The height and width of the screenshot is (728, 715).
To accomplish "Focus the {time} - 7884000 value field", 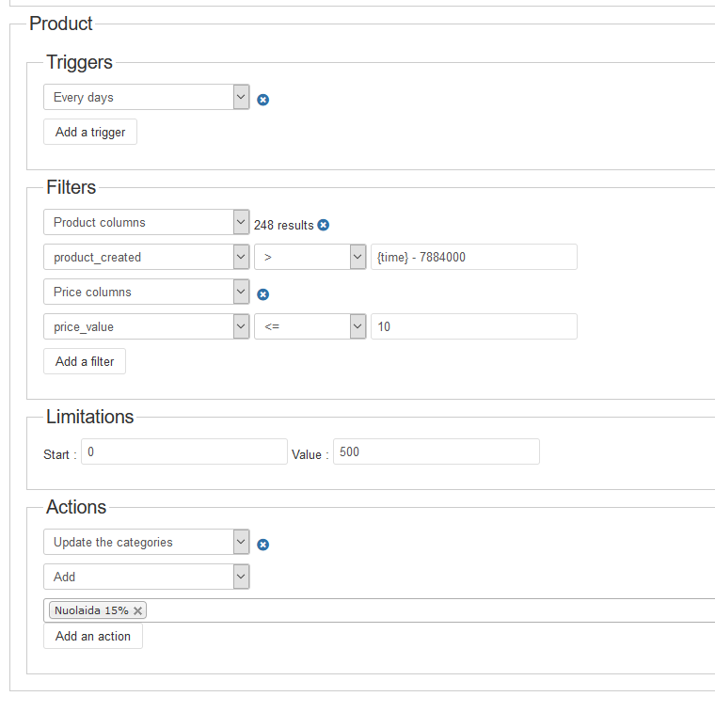I will pos(473,257).
